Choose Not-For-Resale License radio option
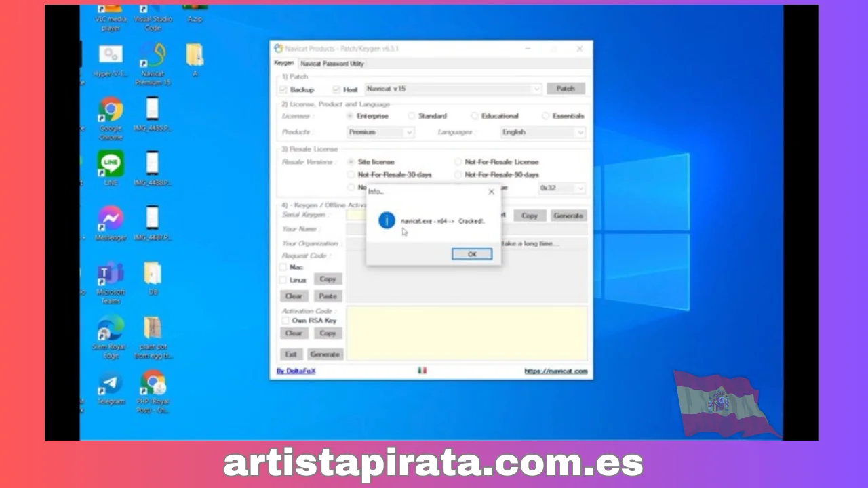 [458, 162]
